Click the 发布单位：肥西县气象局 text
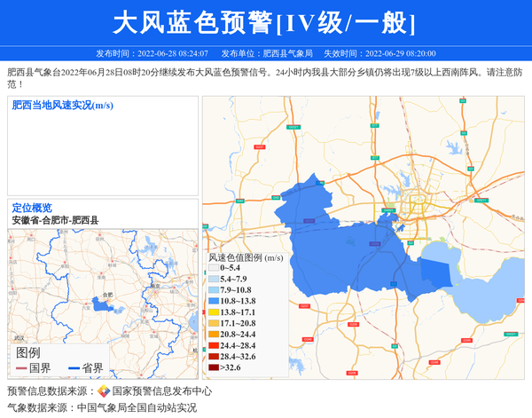The height and width of the screenshot is (418, 532). pos(267,53)
